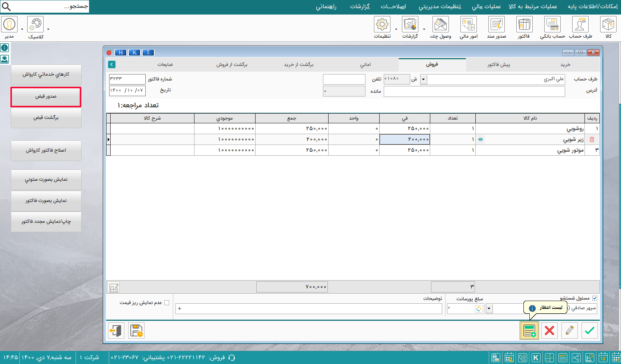Open the وصول چك toolbar icon
Screen dimensions: 621x364
click(440, 27)
